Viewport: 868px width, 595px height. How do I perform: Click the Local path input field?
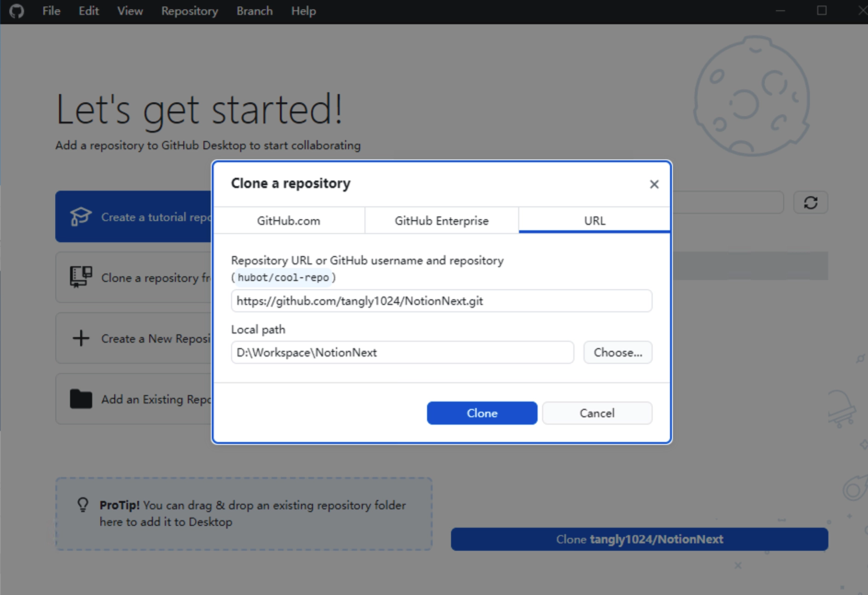tap(402, 352)
